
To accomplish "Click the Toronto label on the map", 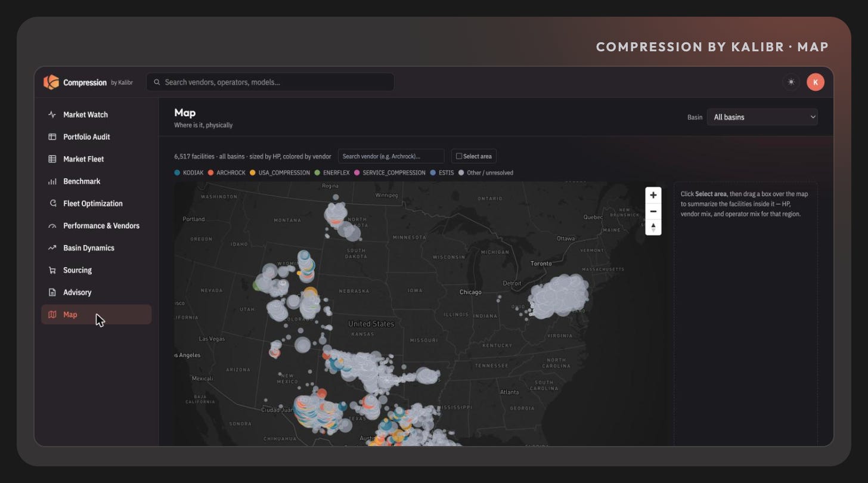I will pos(541,264).
